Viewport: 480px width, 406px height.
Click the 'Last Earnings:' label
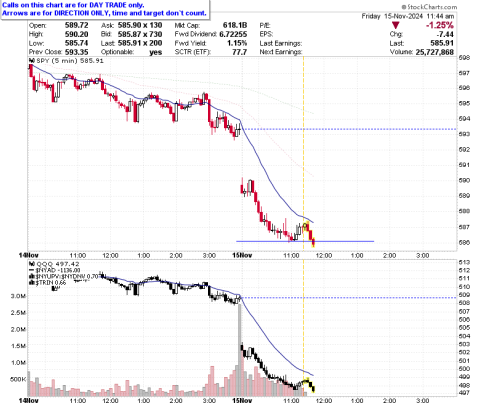tap(281, 43)
